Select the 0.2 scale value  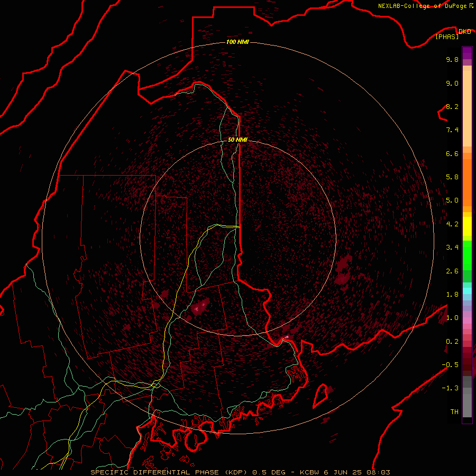coord(452,342)
